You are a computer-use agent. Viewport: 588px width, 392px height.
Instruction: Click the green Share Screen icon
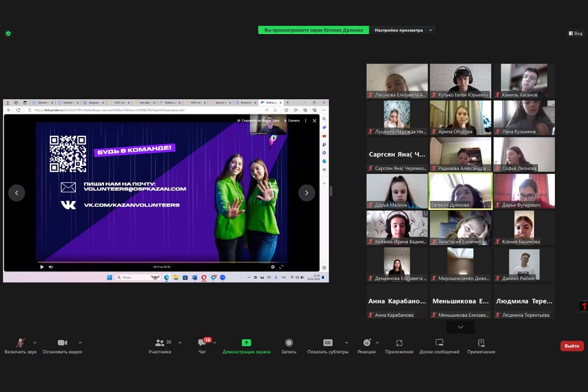click(x=246, y=343)
